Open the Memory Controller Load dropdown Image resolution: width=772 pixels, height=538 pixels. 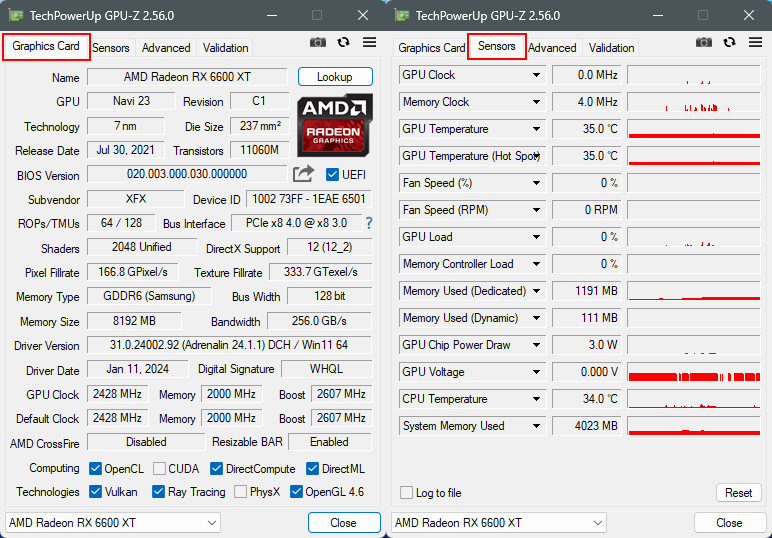[536, 264]
